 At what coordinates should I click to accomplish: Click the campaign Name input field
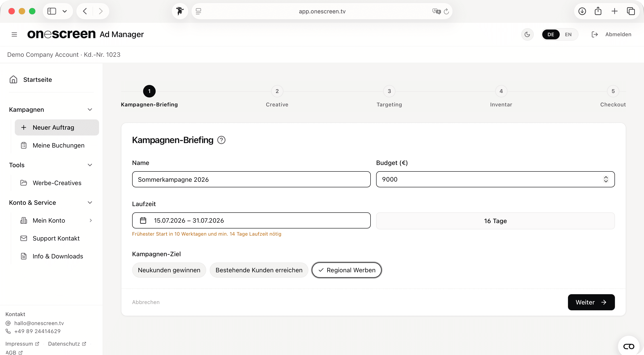pos(251,180)
